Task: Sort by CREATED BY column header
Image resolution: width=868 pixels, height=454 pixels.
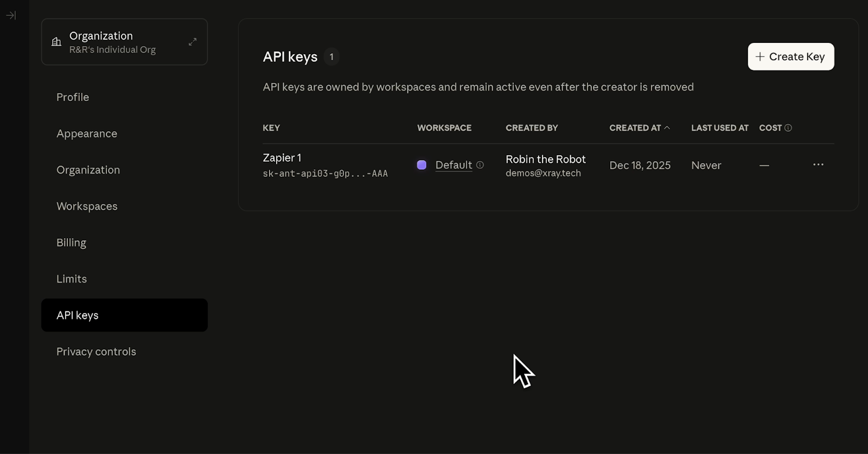Action: click(532, 128)
